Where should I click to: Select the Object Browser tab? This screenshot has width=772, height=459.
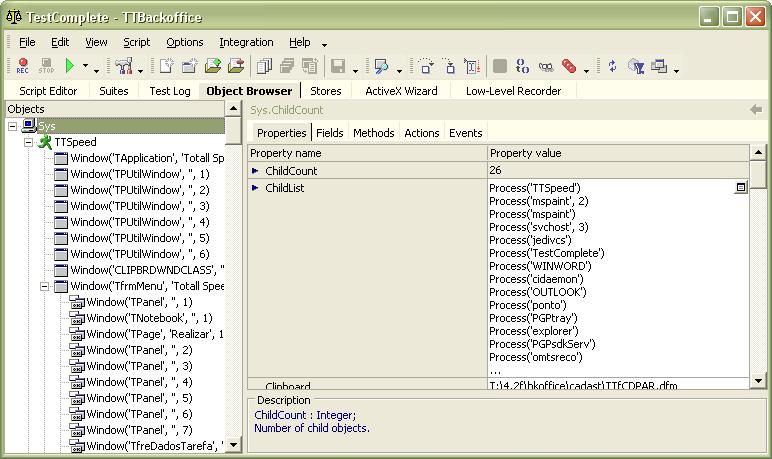click(249, 91)
